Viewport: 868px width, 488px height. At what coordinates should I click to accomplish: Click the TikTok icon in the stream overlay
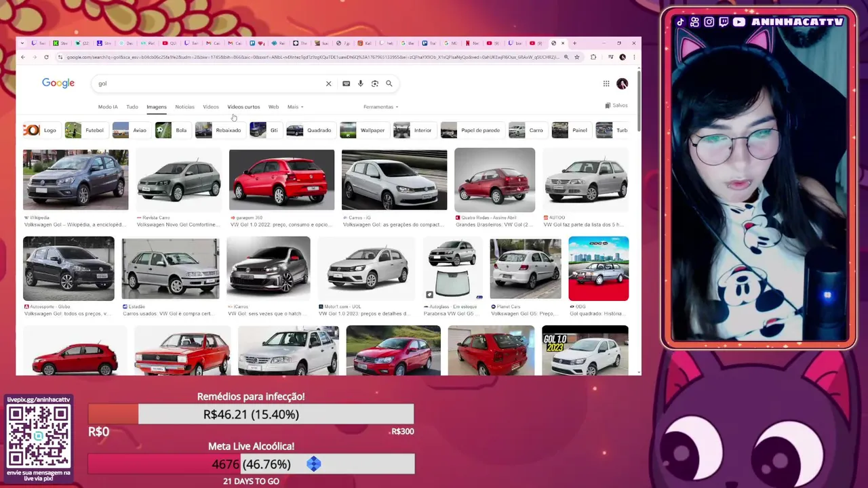tap(680, 22)
